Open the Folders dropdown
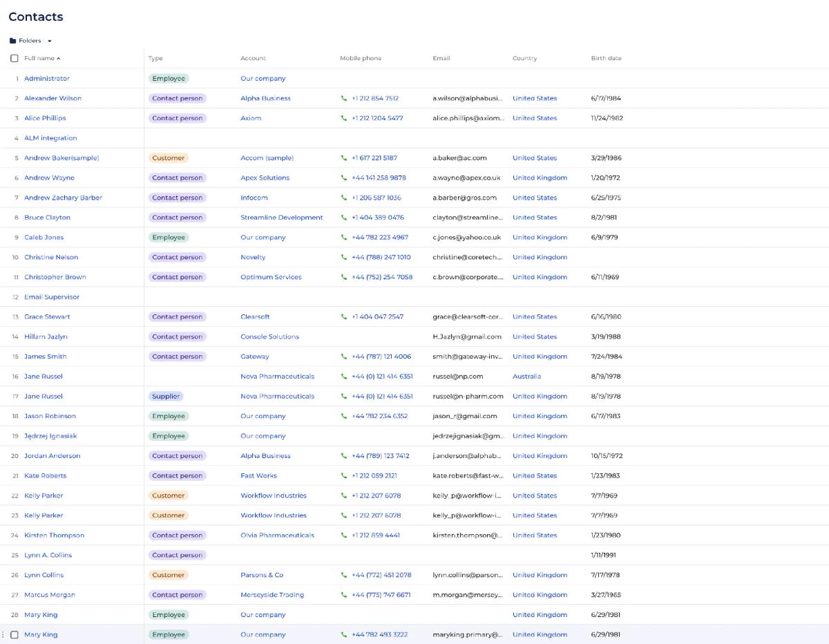Image resolution: width=829 pixels, height=644 pixels. (x=31, y=41)
